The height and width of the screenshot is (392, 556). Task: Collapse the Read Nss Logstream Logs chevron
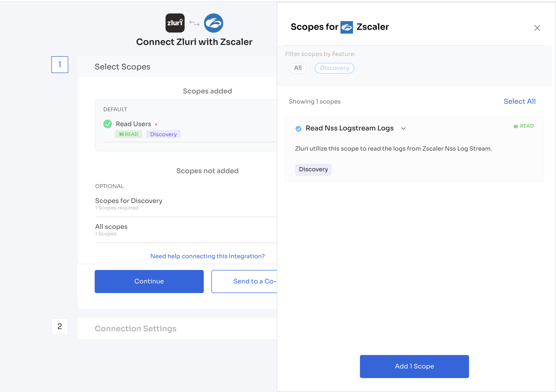pos(403,129)
